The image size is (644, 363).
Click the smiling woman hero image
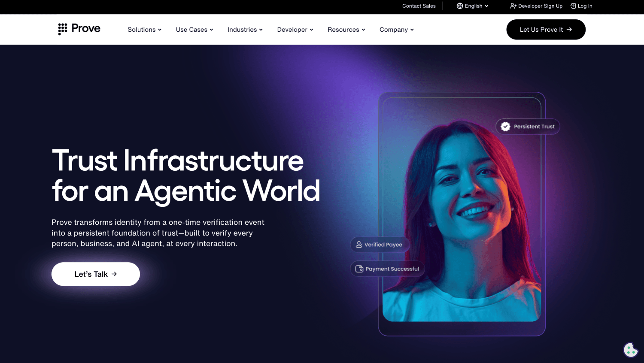(462, 215)
